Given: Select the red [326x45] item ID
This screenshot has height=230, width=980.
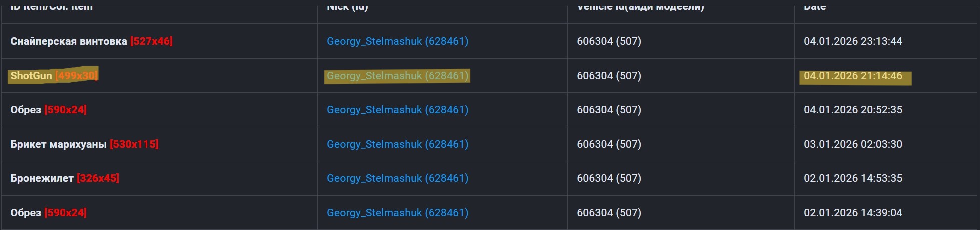Looking at the screenshot, I should click(98, 178).
